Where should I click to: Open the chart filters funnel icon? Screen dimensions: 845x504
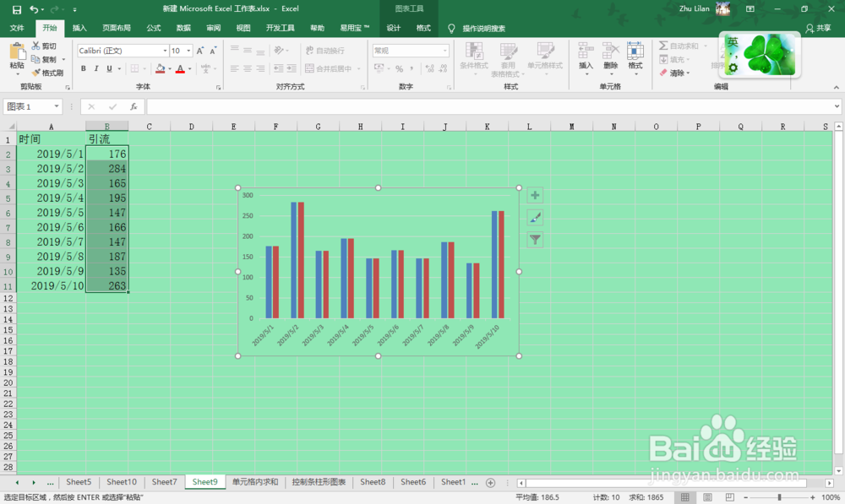pyautogui.click(x=534, y=239)
